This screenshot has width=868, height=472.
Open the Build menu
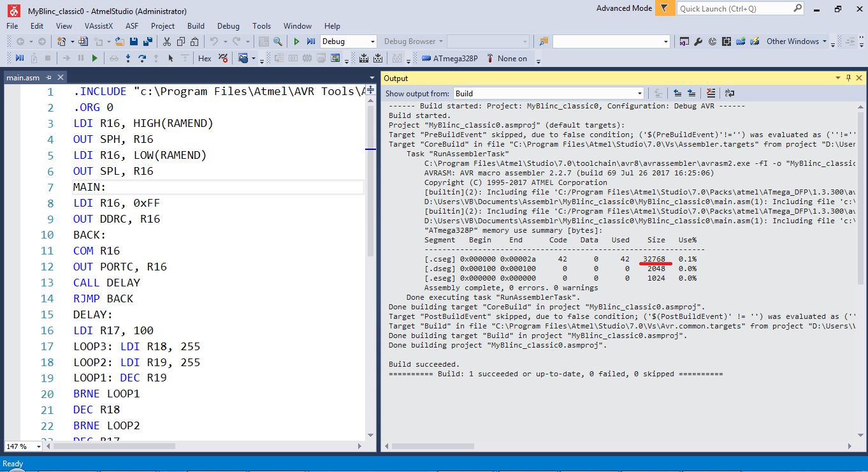pos(196,26)
